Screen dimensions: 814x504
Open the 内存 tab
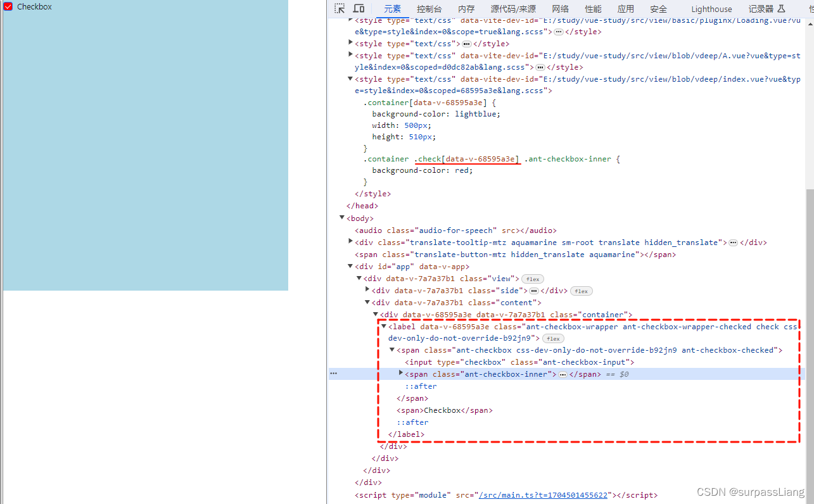(x=466, y=9)
